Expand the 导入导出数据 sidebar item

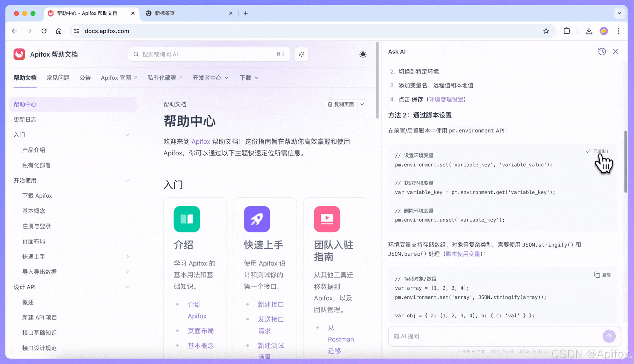coord(127,272)
